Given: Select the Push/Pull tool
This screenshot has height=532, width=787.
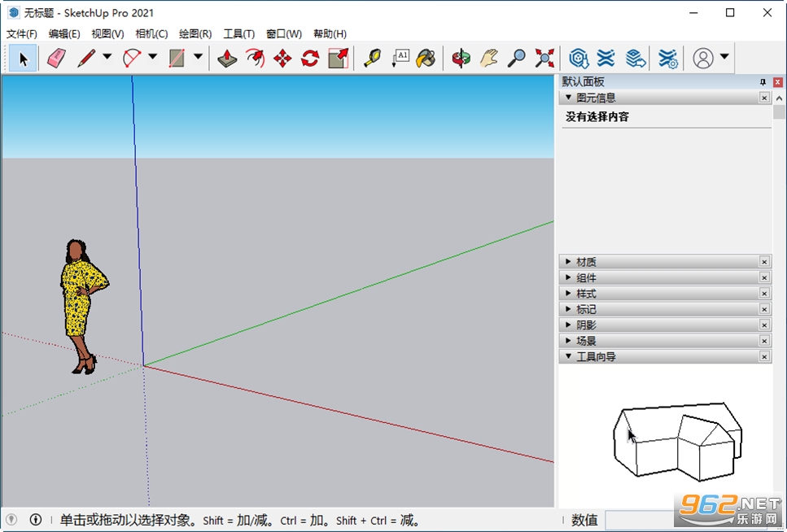Looking at the screenshot, I should (227, 59).
